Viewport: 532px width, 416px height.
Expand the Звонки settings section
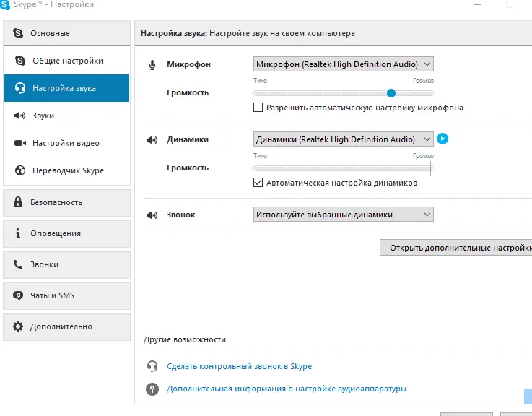[67, 265]
